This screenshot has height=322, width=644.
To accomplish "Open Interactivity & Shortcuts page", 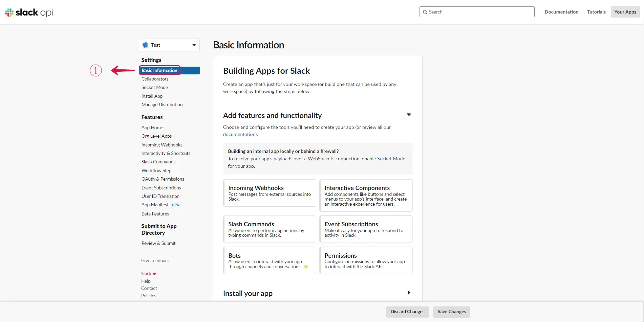I will coord(166,153).
